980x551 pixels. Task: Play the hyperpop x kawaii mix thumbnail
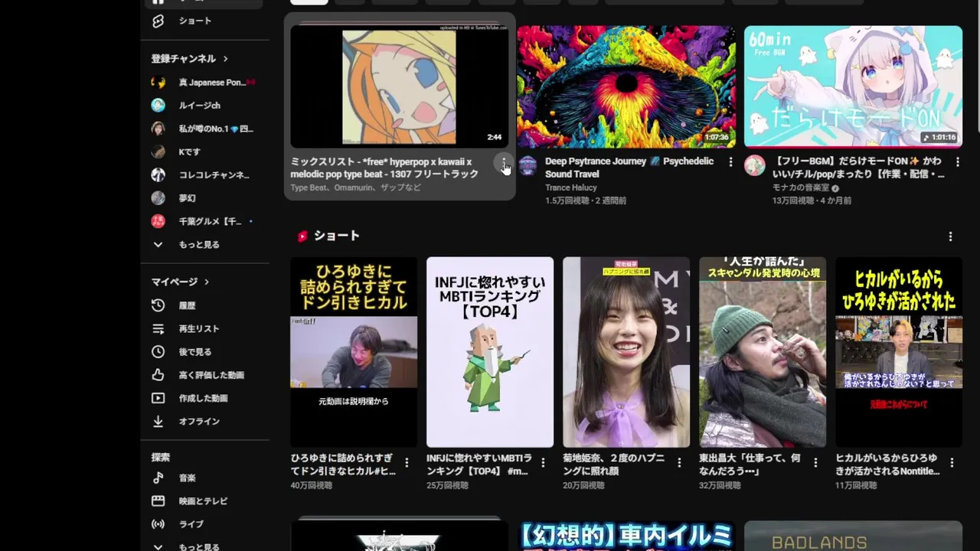(x=400, y=86)
